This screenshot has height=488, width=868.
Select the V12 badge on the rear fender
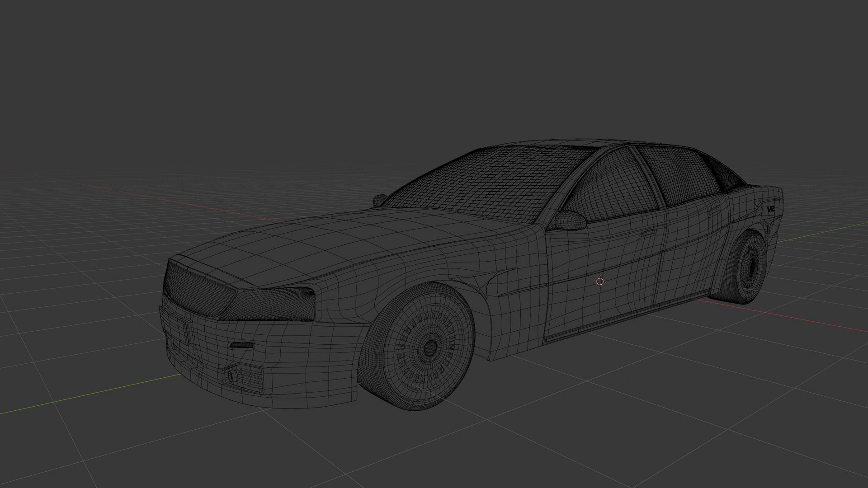tap(771, 209)
